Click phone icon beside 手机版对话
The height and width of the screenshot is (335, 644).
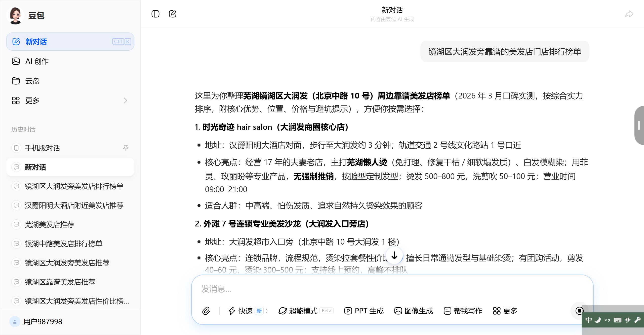click(x=16, y=148)
